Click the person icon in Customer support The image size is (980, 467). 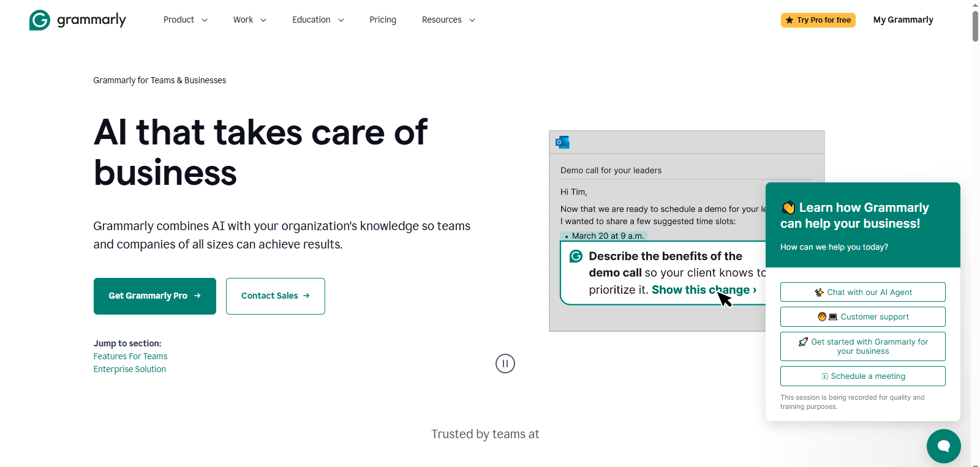[822, 316]
